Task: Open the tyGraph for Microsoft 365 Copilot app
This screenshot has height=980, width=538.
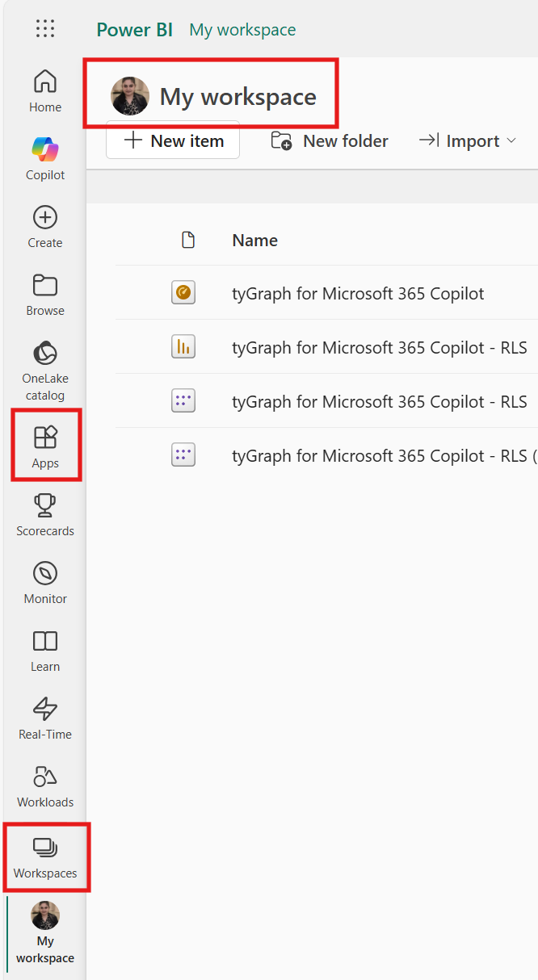Action: (358, 293)
